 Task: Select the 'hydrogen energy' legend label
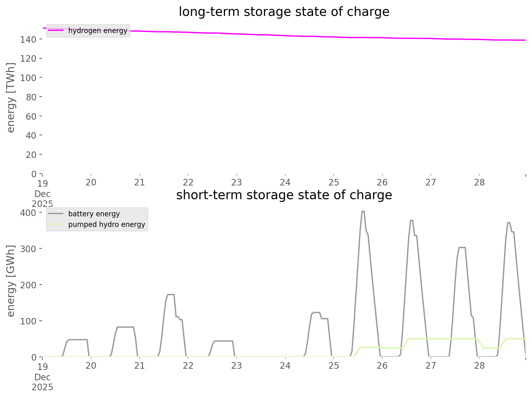[98, 31]
